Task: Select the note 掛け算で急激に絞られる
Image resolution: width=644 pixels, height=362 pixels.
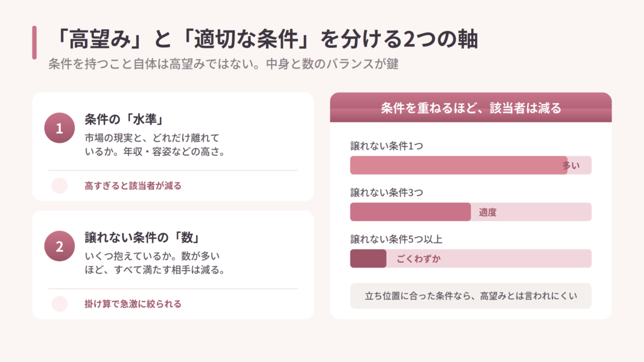Action: coord(133,304)
